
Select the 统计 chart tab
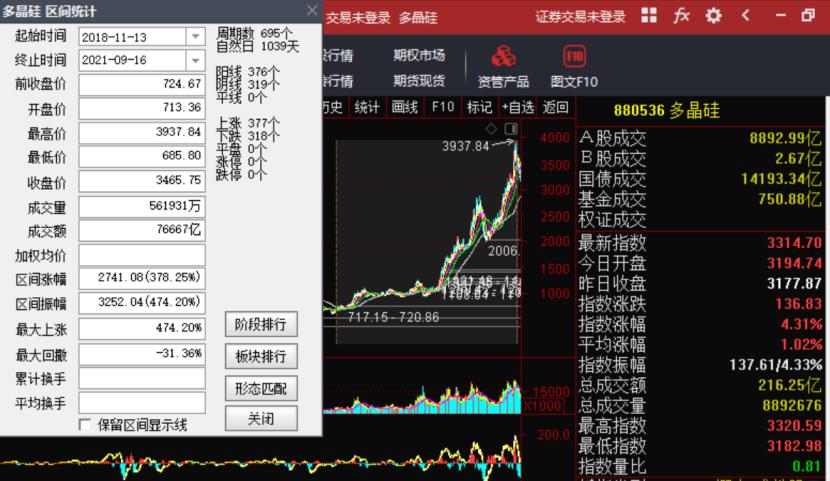[x=367, y=107]
